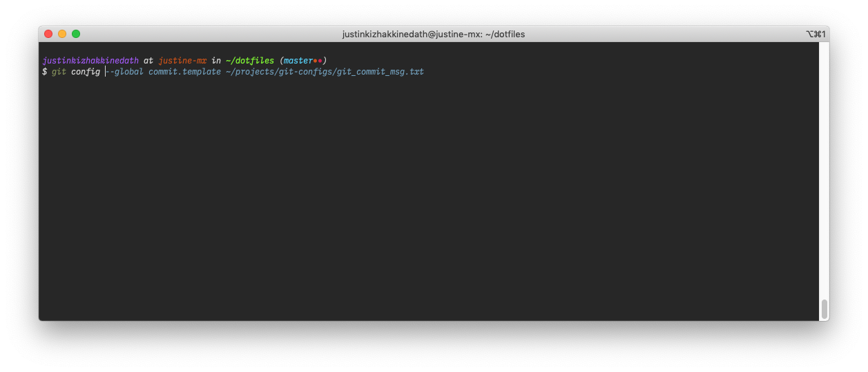
Task: Click the window title justinkizhakkinedath@justine-mx: ~/dotfiles
Action: pos(434,34)
